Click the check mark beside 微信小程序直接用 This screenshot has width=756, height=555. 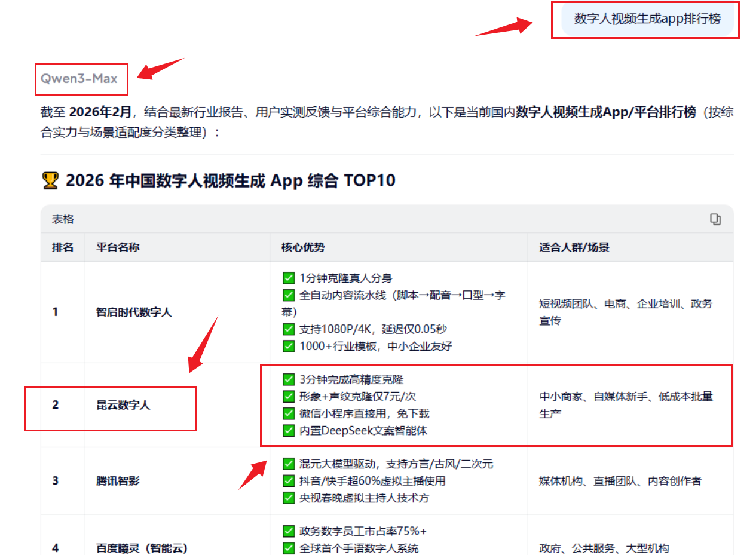pyautogui.click(x=289, y=413)
